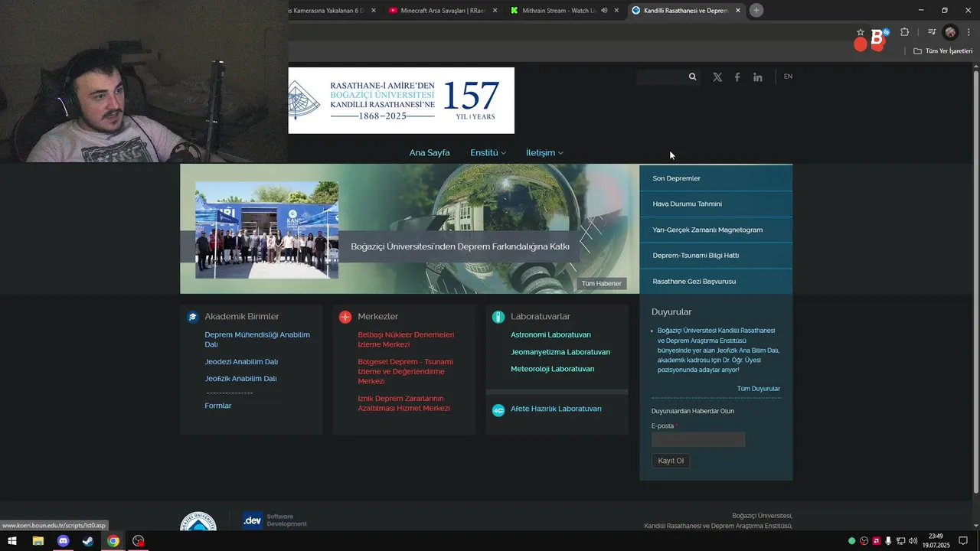Bookmark this page with the star icon

[x=861, y=32]
